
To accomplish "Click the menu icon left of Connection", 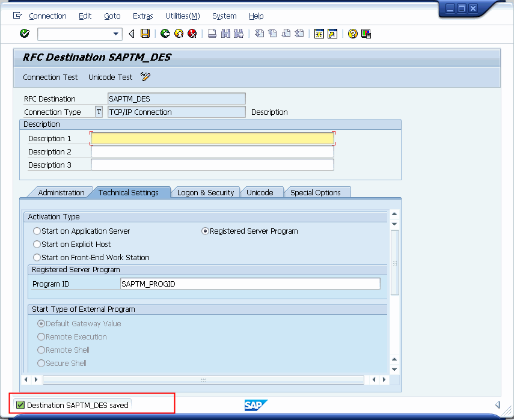I will (17, 16).
